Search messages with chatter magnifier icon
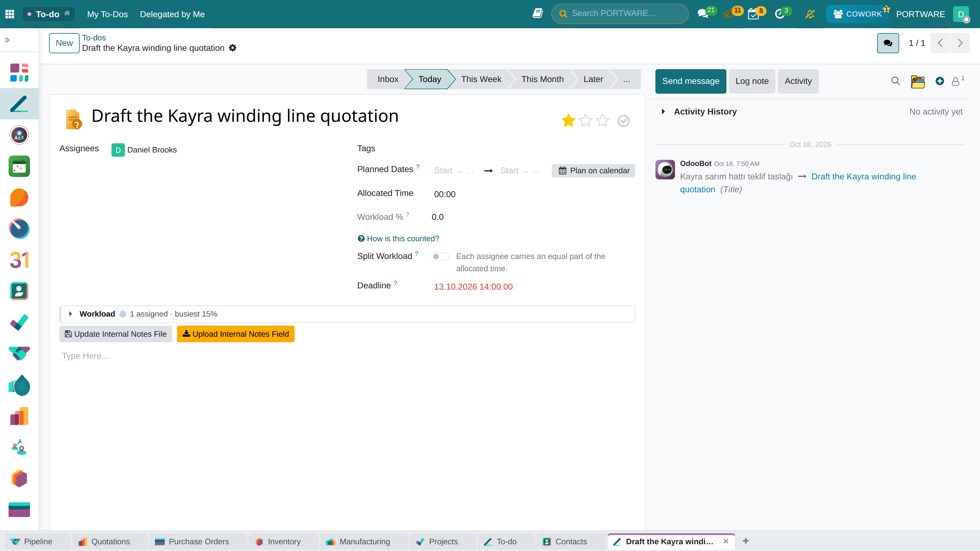Screen dimensions: 980x551 (895, 81)
